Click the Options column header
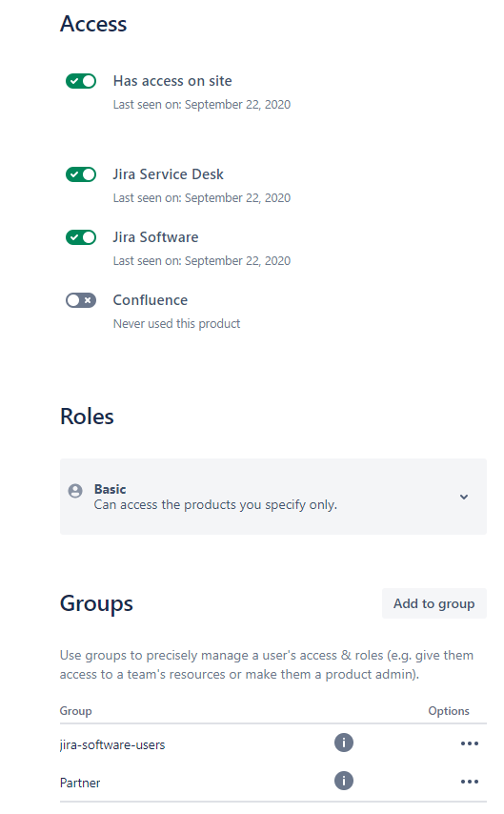Image resolution: width=504 pixels, height=814 pixels. click(449, 711)
